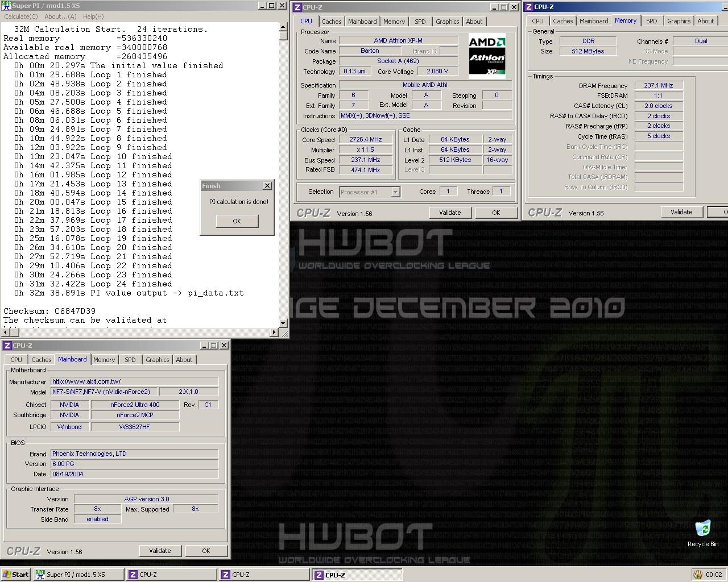Click OK in CPU-Z CPU window
This screenshot has height=582, width=728.
496,213
